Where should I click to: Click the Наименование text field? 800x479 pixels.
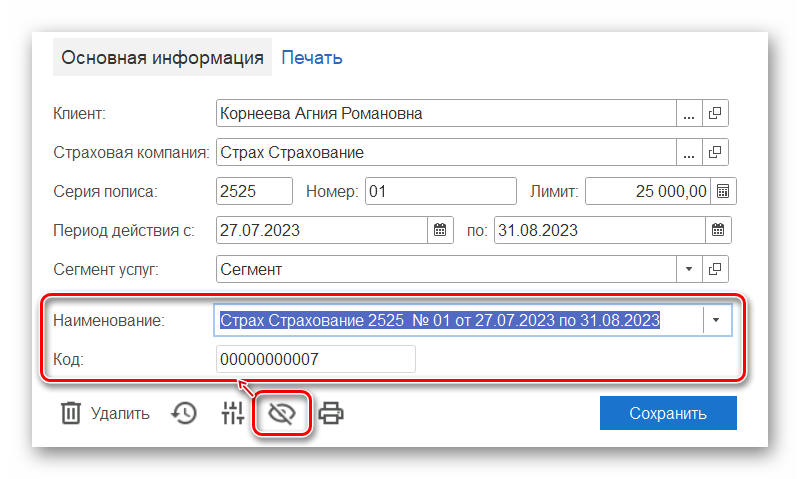(458, 320)
